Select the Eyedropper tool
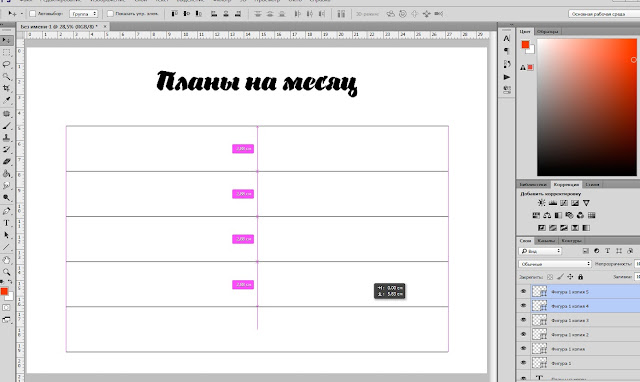The image size is (640, 382). [x=7, y=100]
